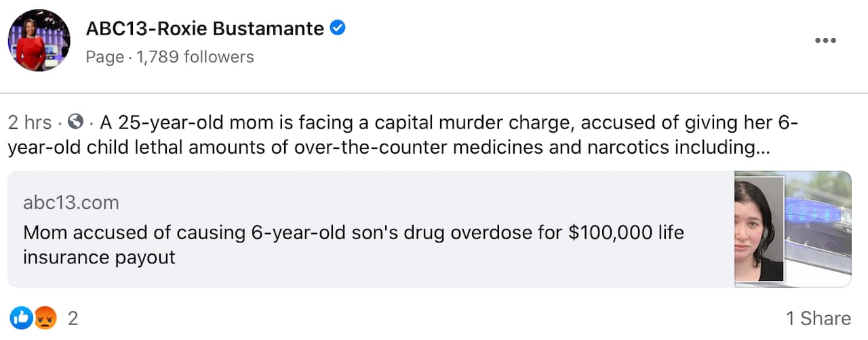
Task: Click the woman's mugshot thumbnail
Action: (x=759, y=229)
